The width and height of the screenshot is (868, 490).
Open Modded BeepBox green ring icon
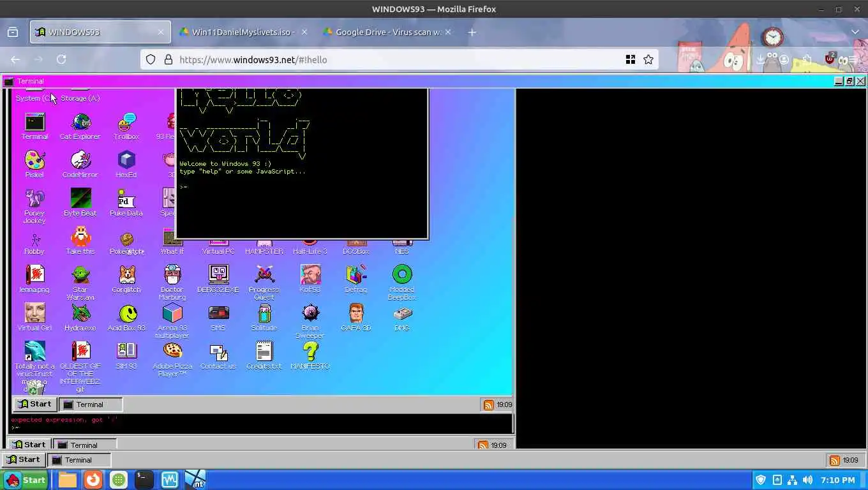(x=402, y=283)
